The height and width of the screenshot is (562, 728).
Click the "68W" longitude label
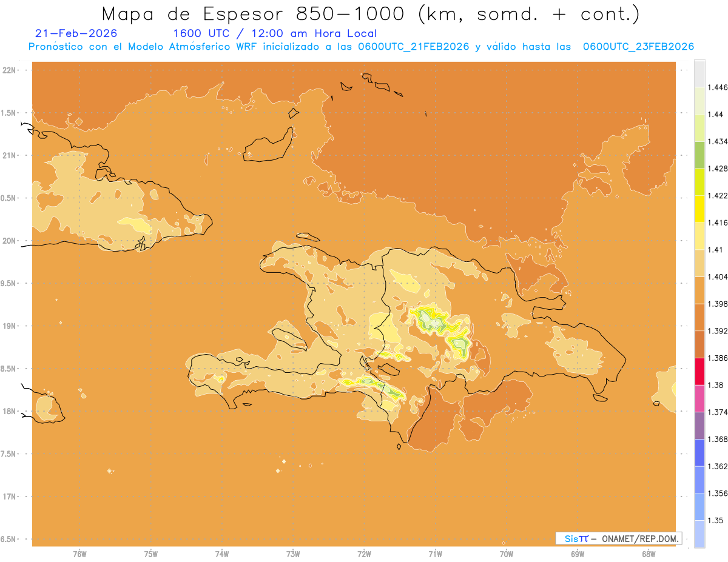coord(649,555)
